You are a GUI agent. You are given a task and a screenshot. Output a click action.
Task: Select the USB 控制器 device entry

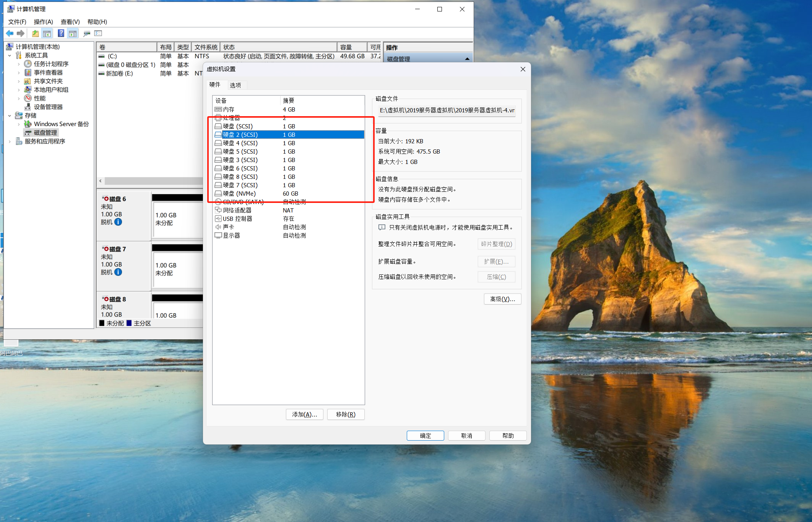coord(237,219)
